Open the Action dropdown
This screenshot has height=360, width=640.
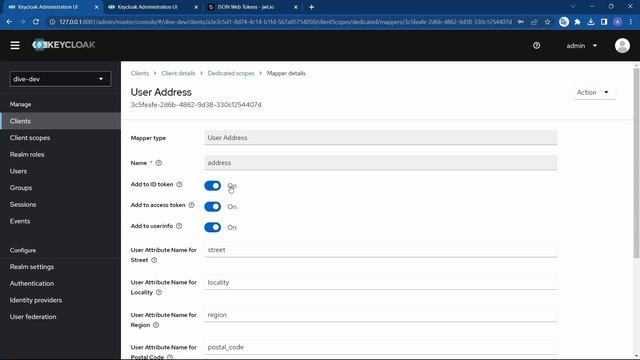pos(593,93)
